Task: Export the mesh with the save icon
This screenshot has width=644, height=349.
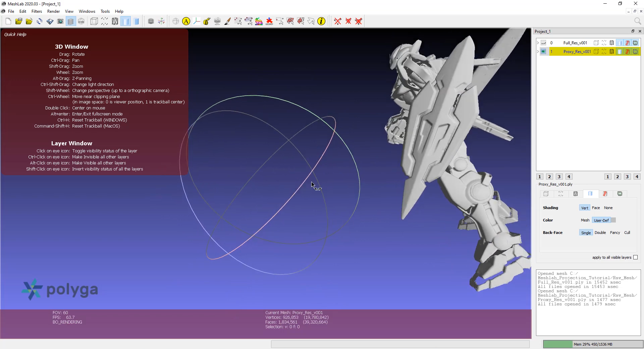Action: pyautogui.click(x=50, y=21)
